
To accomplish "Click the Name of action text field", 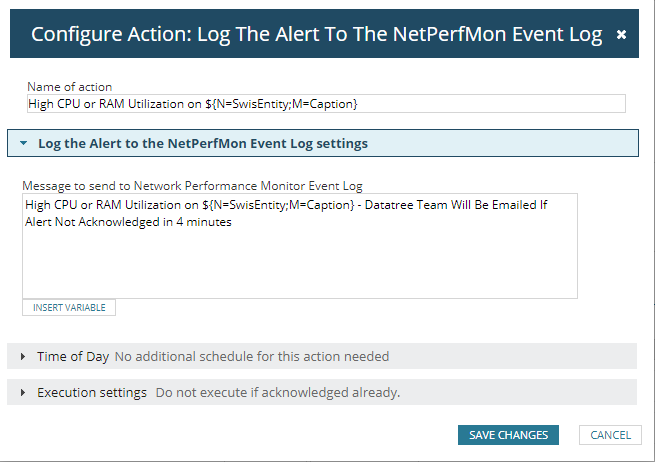I will pos(325,104).
